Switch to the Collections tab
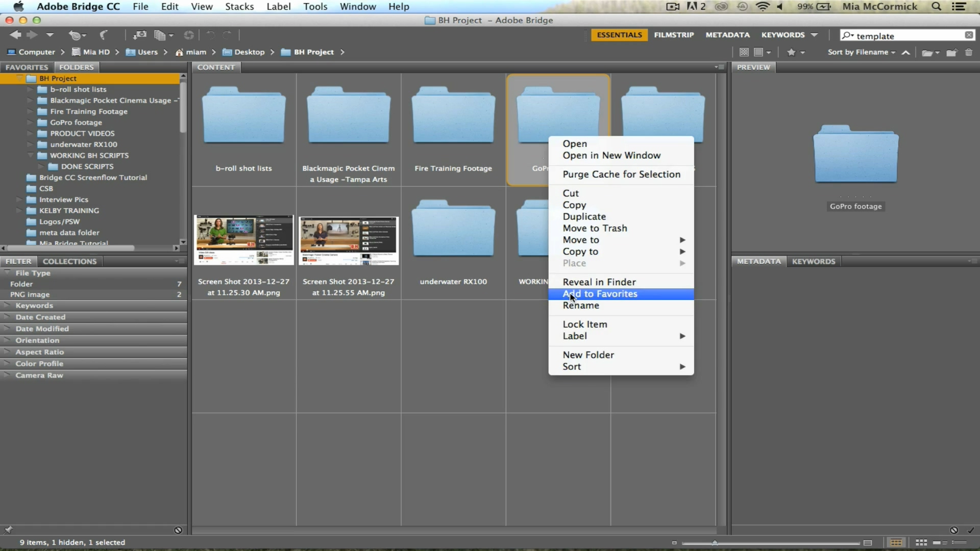Viewport: 980px width, 551px height. coord(69,261)
